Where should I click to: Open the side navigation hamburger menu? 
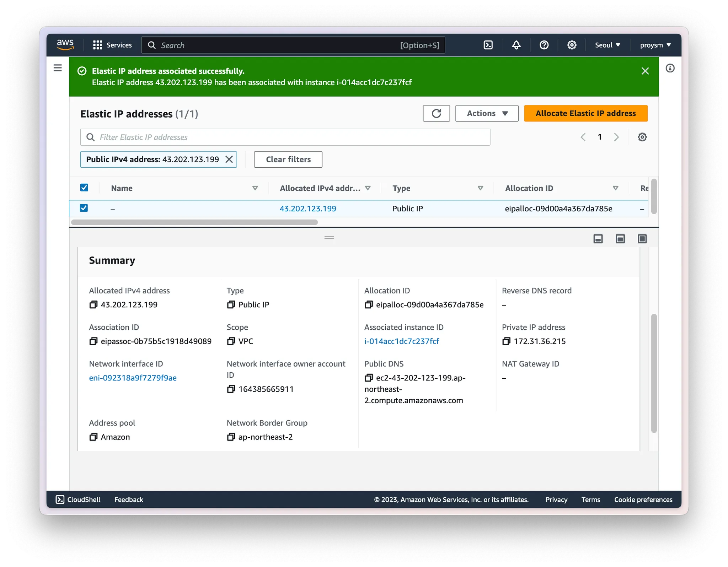(x=58, y=68)
